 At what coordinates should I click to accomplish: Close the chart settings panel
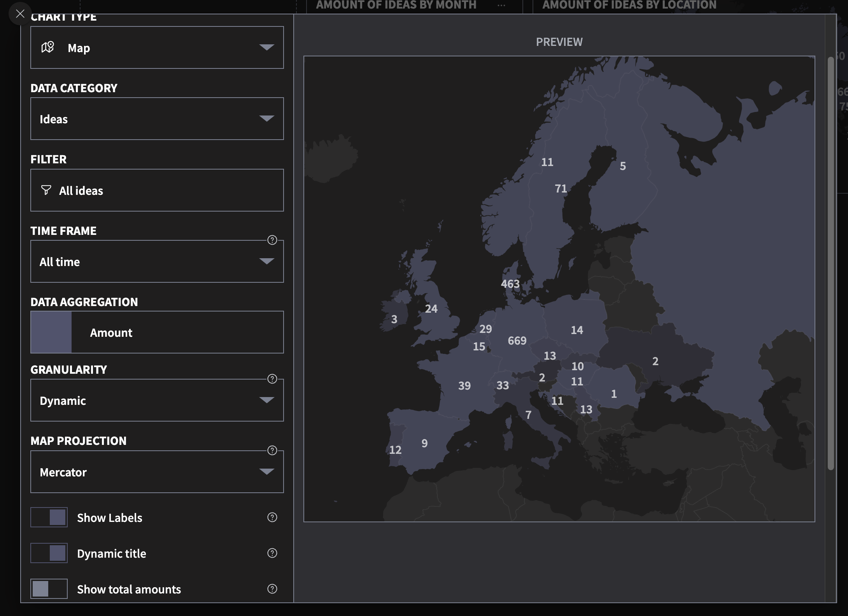[x=20, y=14]
